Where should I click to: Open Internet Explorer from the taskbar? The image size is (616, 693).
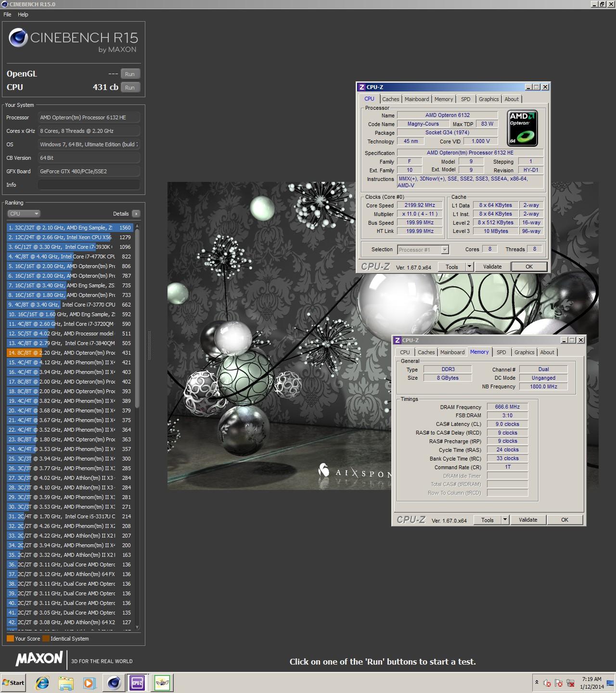pos(42,682)
